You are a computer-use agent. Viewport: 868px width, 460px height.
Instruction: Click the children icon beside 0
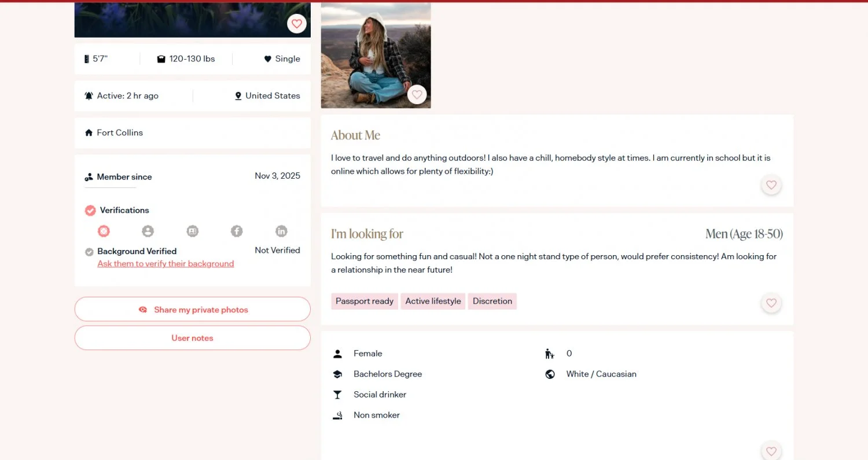coord(550,354)
